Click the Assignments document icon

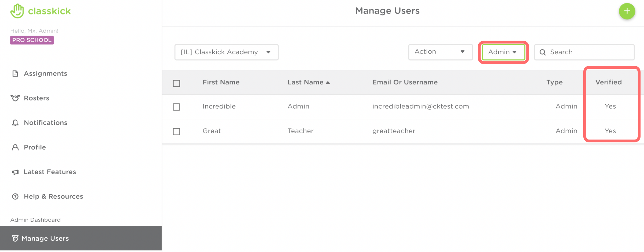pyautogui.click(x=15, y=74)
